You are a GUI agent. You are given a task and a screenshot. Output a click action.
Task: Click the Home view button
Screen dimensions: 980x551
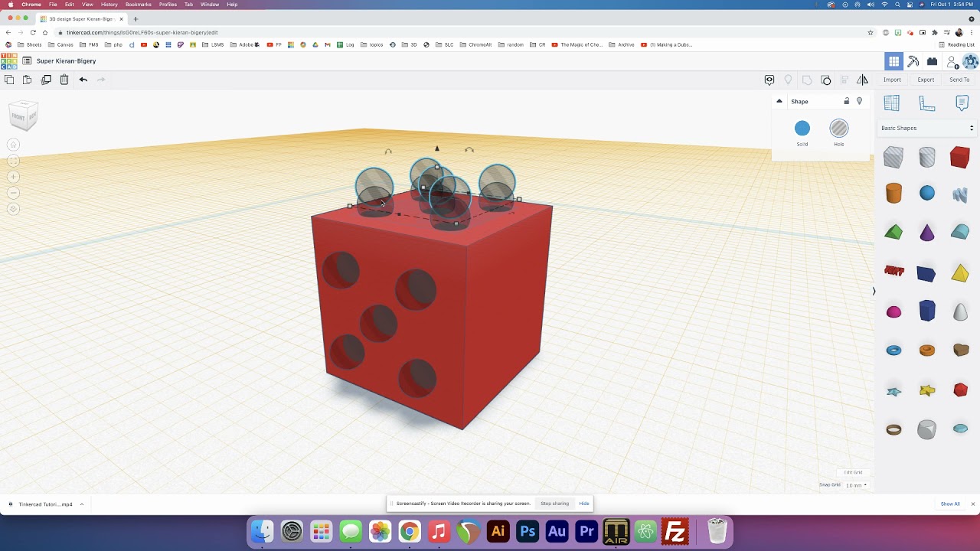[13, 145]
